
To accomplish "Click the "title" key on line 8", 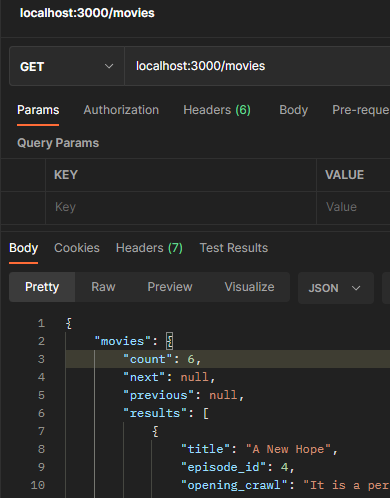I will tap(205, 449).
